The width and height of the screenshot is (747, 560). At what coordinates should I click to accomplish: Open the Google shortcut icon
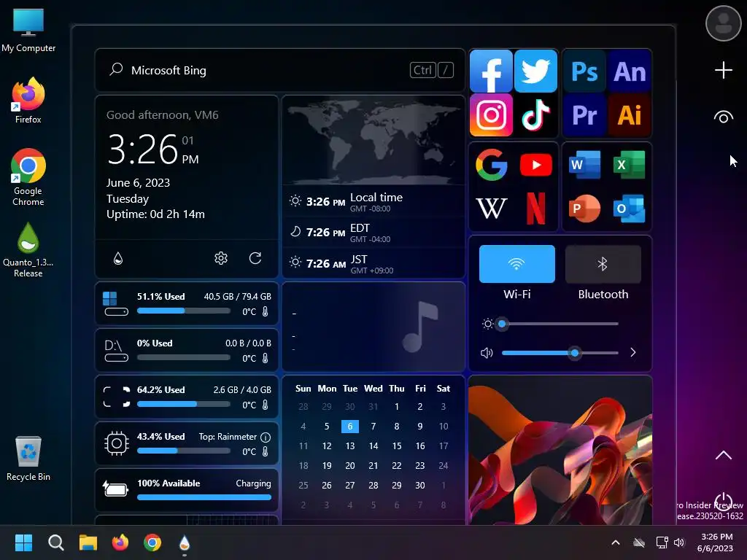pos(491,165)
